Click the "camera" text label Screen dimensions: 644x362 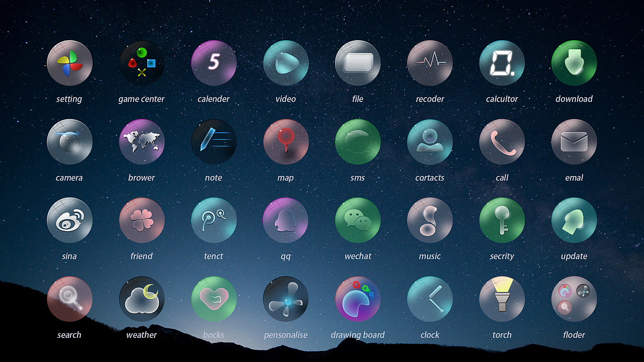pyautogui.click(x=69, y=178)
